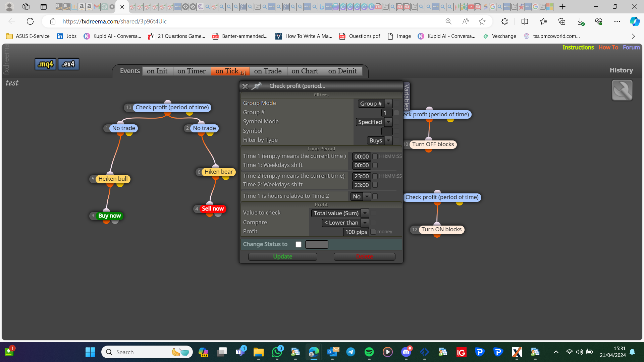Click Update in the Check profit dialog
The width and height of the screenshot is (644, 362).
(x=283, y=257)
